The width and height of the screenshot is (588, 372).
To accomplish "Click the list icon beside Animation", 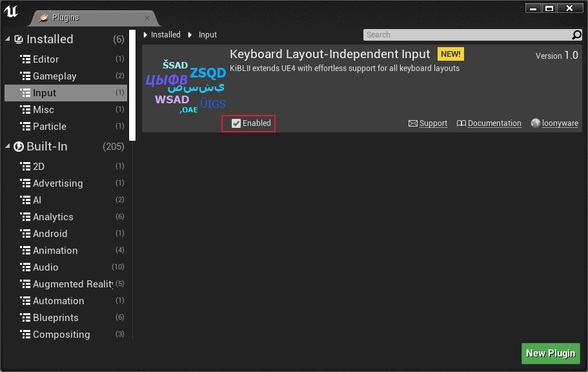I will [x=25, y=251].
